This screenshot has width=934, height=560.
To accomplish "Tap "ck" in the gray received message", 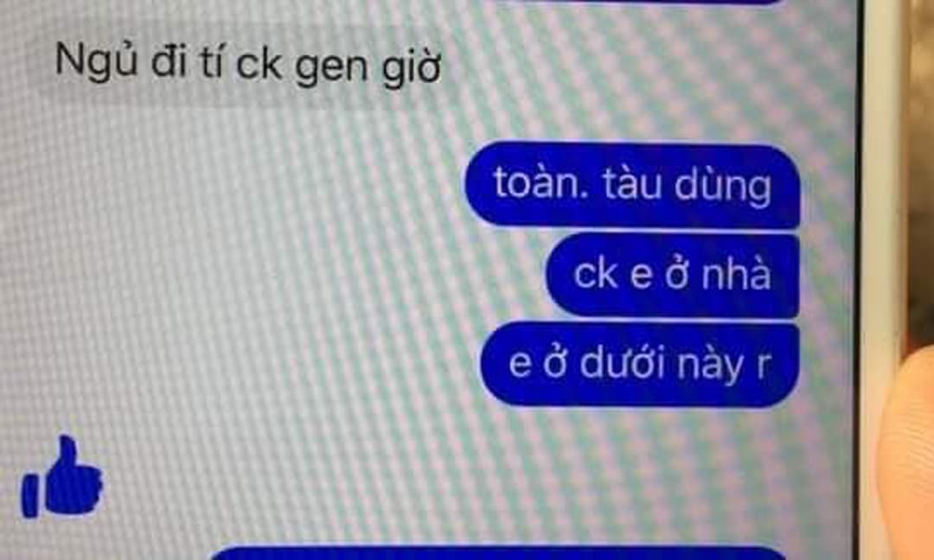I will click(x=259, y=62).
